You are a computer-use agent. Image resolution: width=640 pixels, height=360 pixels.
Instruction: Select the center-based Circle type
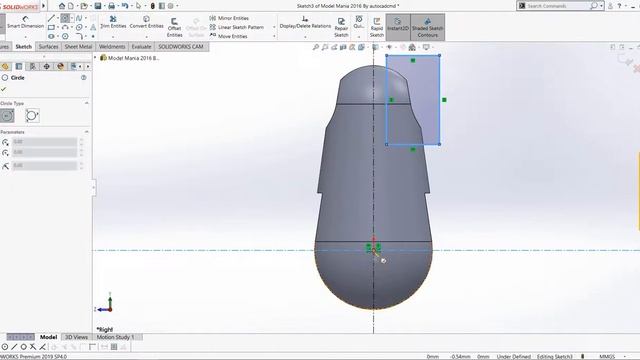(x=7, y=116)
